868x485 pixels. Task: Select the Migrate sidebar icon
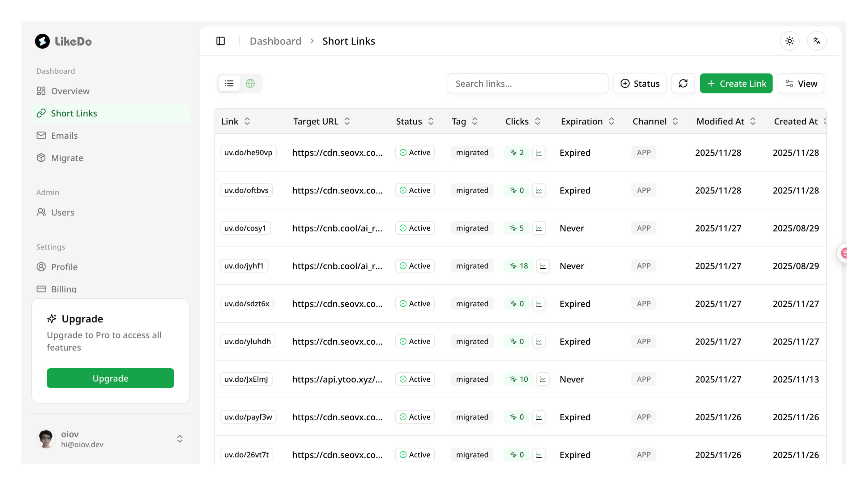[41, 158]
